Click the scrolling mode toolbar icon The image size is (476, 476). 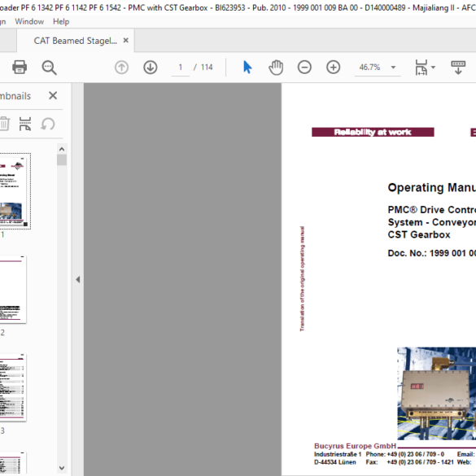pos(458,67)
